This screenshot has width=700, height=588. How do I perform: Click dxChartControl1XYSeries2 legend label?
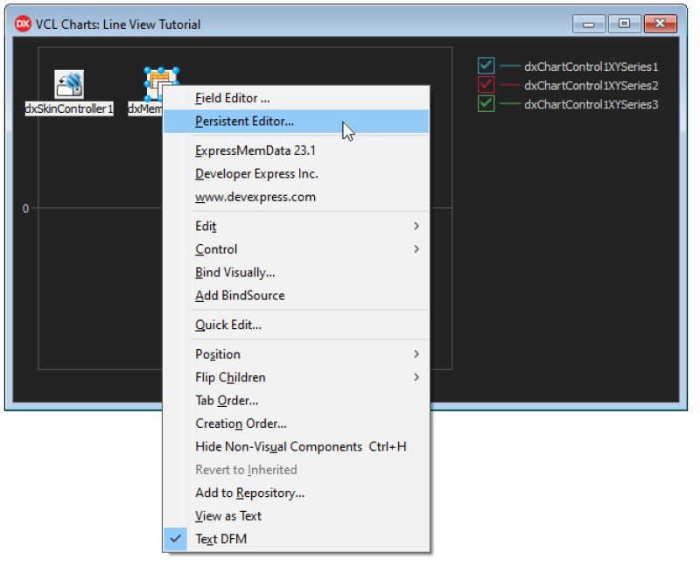[591, 85]
